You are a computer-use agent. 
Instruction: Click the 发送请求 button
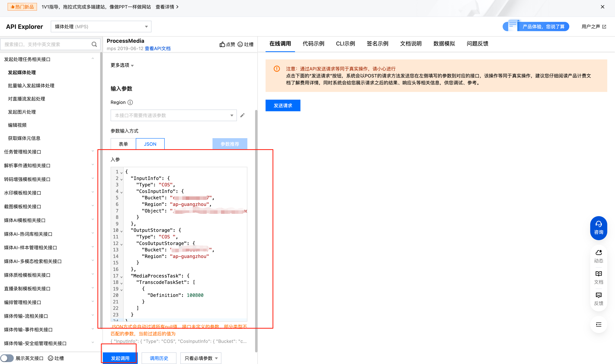click(283, 105)
